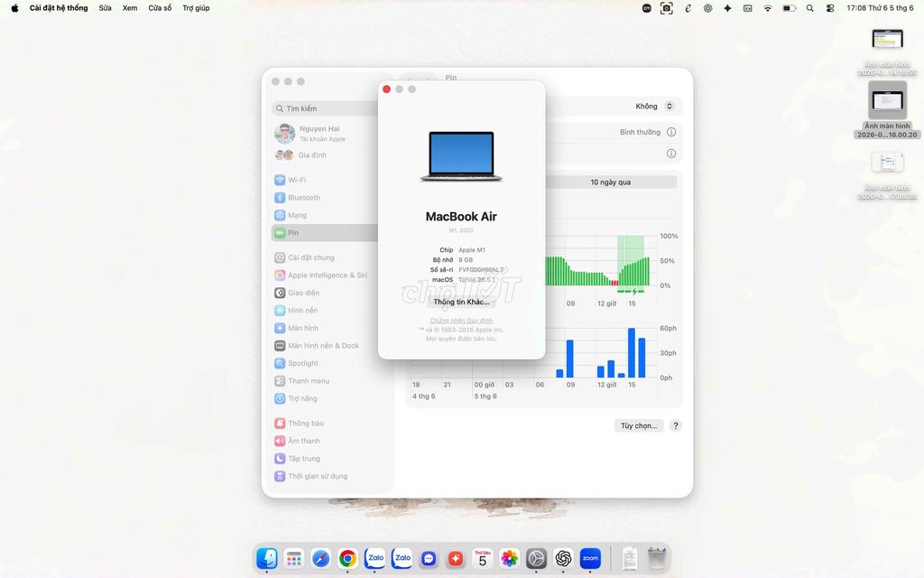
Task: Click the Số sê-ri serial number value
Action: point(481,270)
